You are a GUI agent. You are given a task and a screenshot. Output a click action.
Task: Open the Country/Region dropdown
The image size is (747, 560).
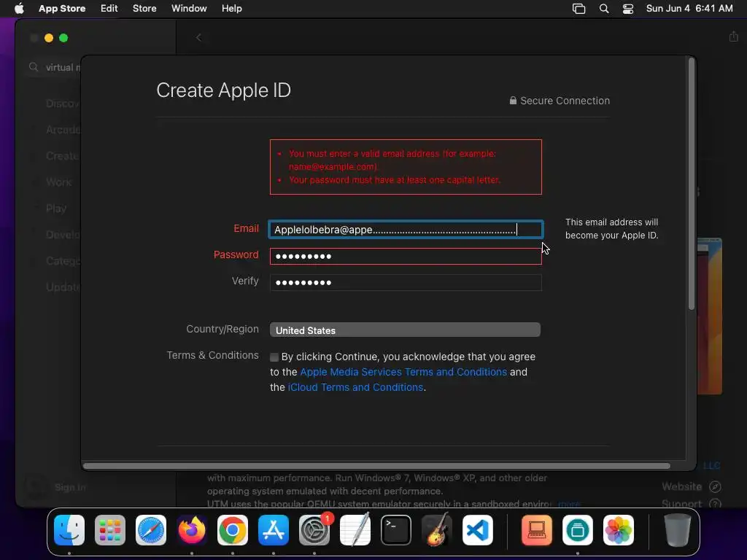[x=405, y=330]
